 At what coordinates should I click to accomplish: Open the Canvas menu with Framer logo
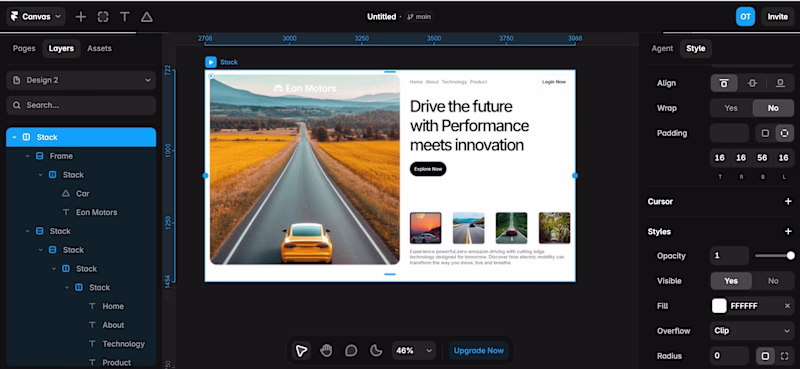36,17
